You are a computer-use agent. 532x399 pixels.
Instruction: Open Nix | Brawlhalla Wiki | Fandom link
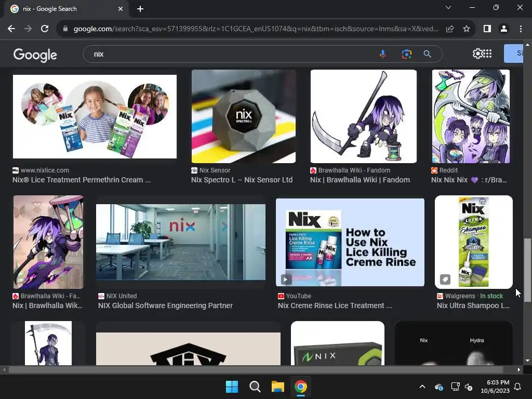coord(360,180)
